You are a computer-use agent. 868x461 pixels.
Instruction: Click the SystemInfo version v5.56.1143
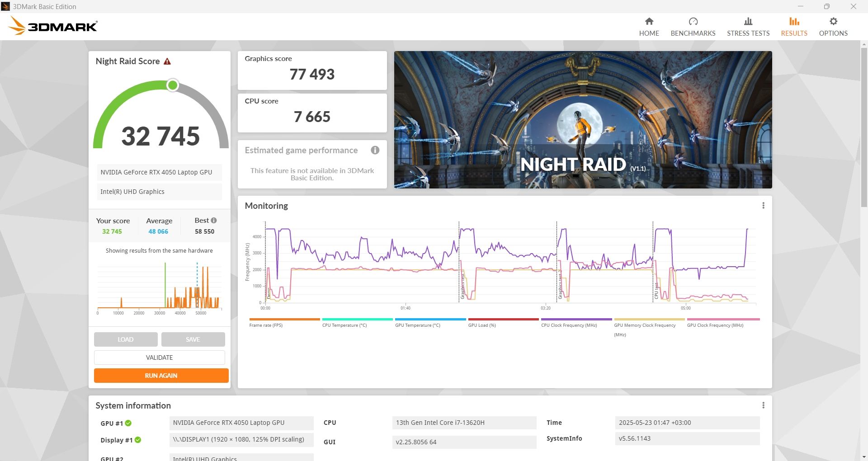click(687, 438)
